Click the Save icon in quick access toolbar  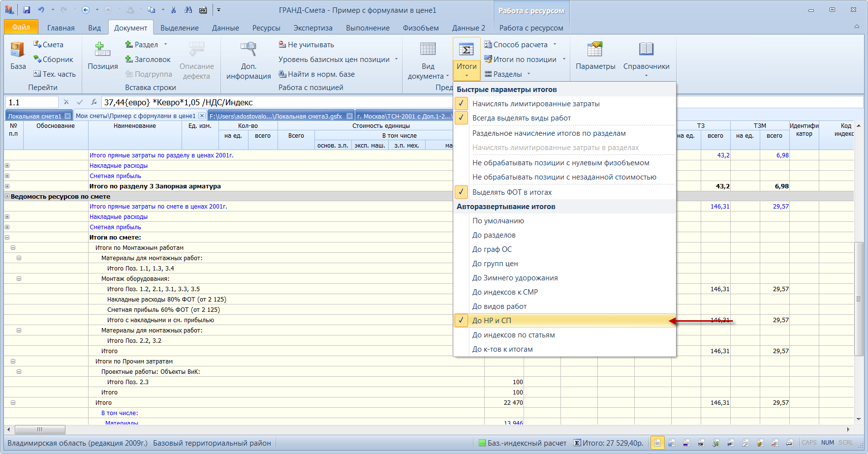(27, 10)
